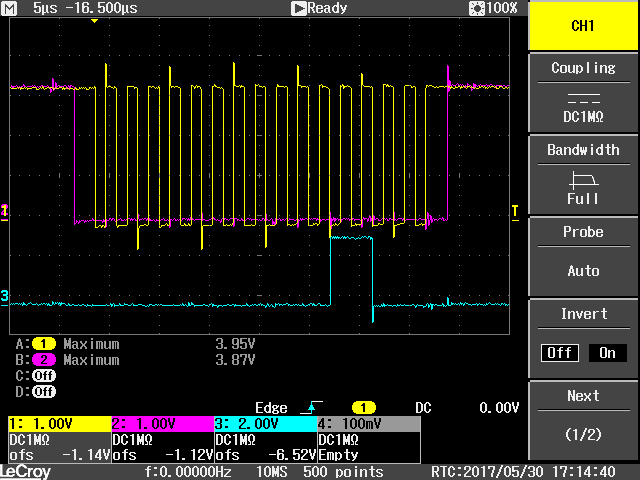This screenshot has height=480, width=640.
Task: Click the channel 1 ground level marker
Action: click(4, 212)
